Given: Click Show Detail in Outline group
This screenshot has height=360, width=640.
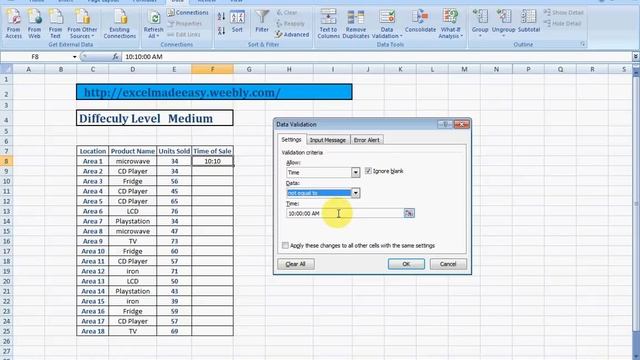Looking at the screenshot, I should pos(563,13).
